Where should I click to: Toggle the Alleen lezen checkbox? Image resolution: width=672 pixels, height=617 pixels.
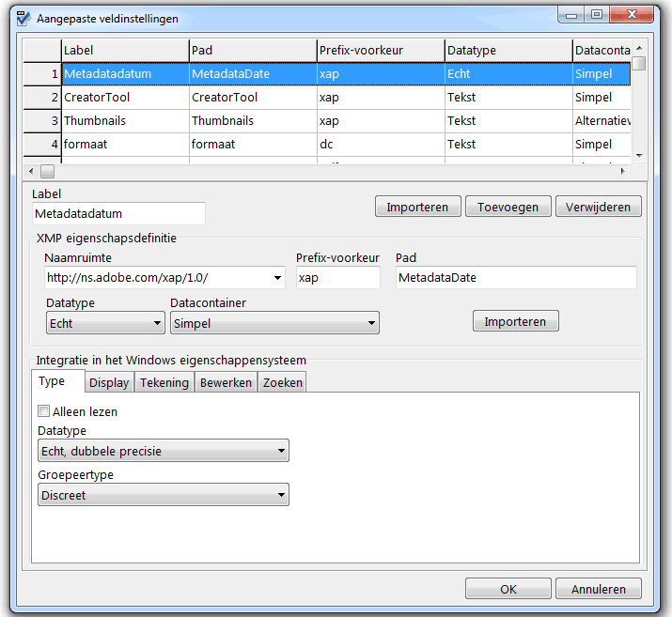click(44, 411)
